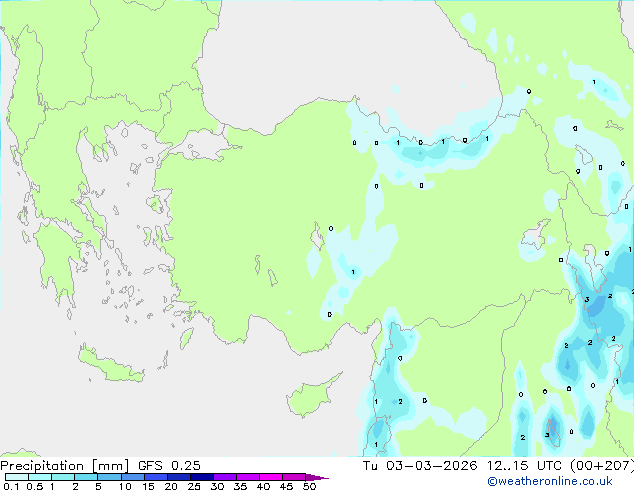The image size is (634, 490).
Task: Select the 1–2 mm legend color box
Action: pyautogui.click(x=63, y=477)
